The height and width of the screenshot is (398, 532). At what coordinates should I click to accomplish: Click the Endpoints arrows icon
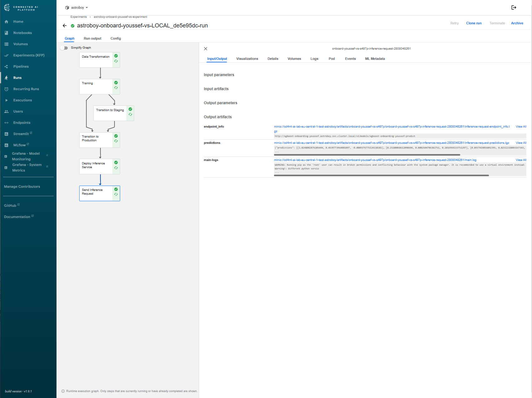6,123
